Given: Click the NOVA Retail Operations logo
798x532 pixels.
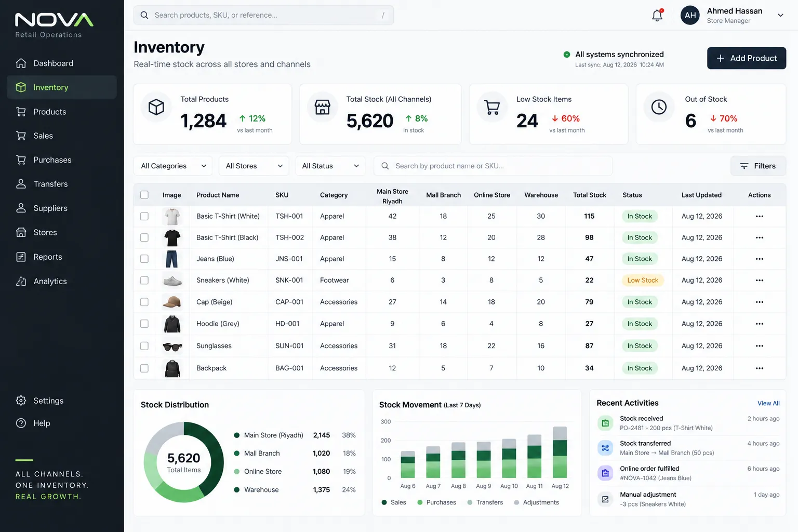Looking at the screenshot, I should point(54,25).
